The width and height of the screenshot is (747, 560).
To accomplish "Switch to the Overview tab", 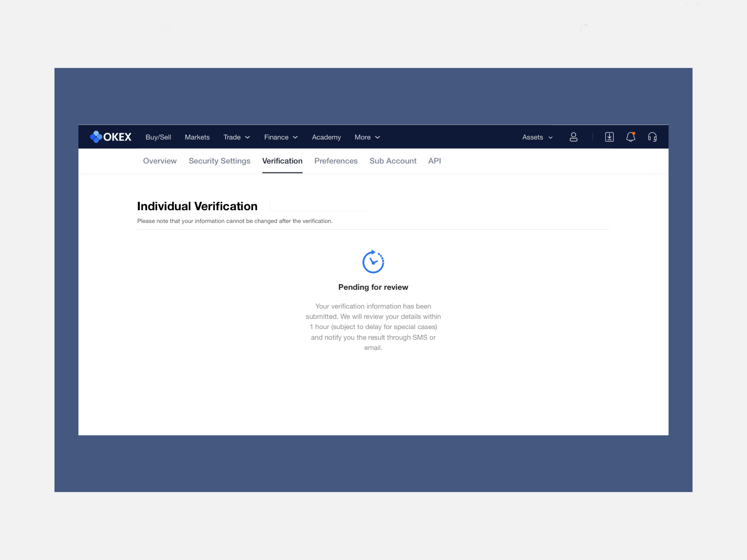I will click(x=160, y=161).
